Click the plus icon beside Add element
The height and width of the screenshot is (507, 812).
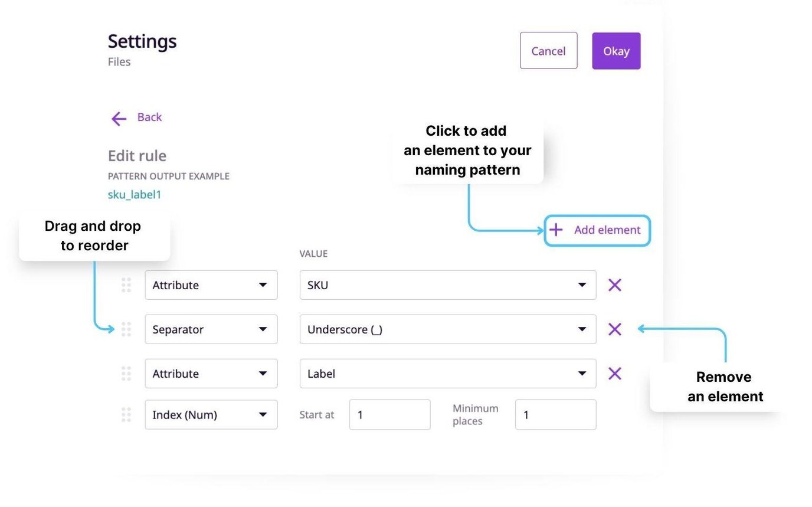point(555,230)
